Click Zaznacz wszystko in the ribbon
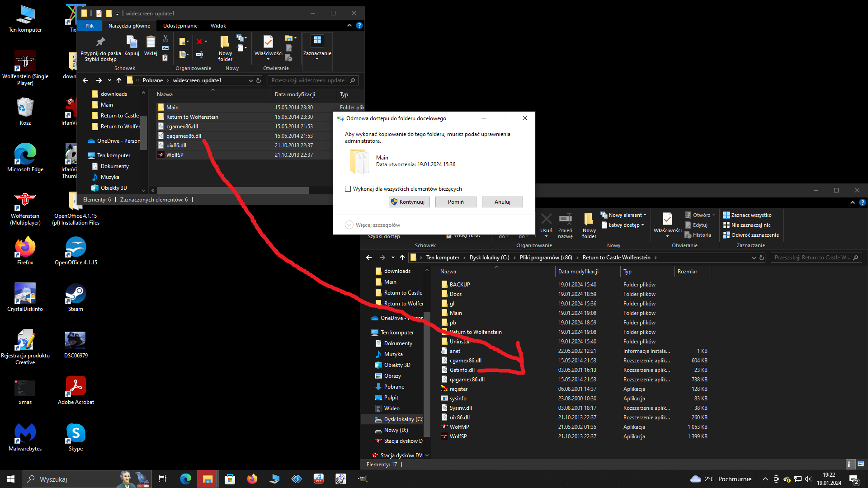The image size is (868, 488). (751, 215)
